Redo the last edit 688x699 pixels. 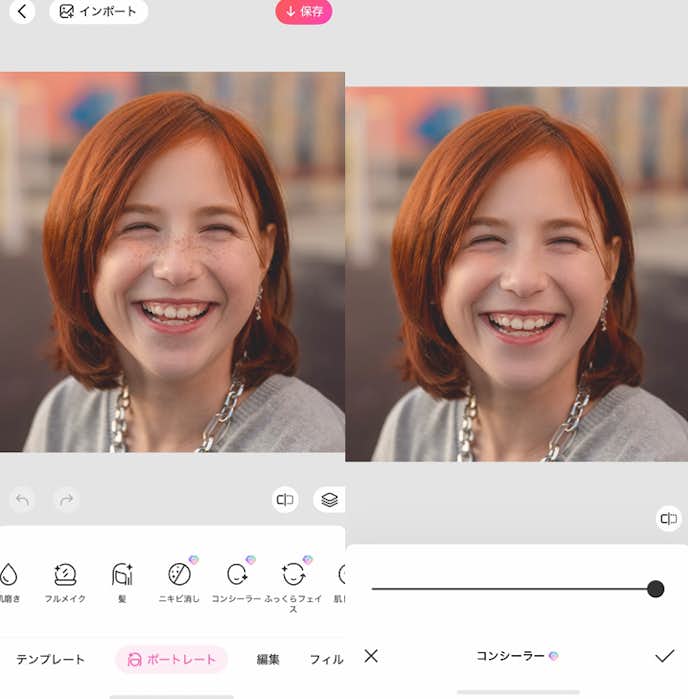tap(66, 499)
